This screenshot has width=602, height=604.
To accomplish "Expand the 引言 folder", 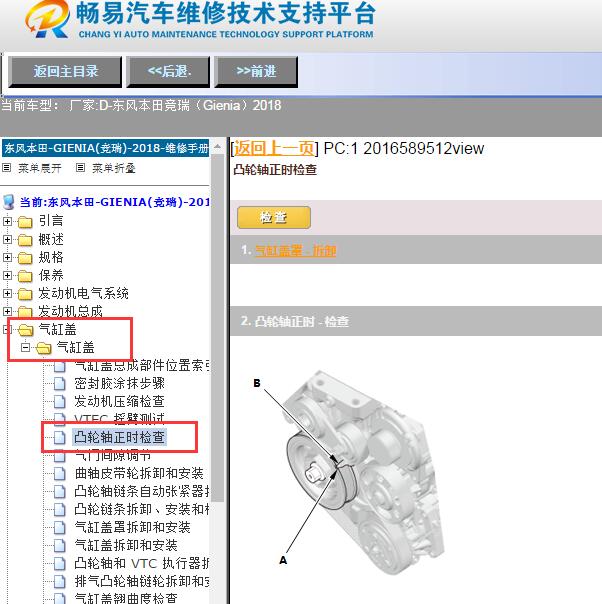I will click(7, 221).
